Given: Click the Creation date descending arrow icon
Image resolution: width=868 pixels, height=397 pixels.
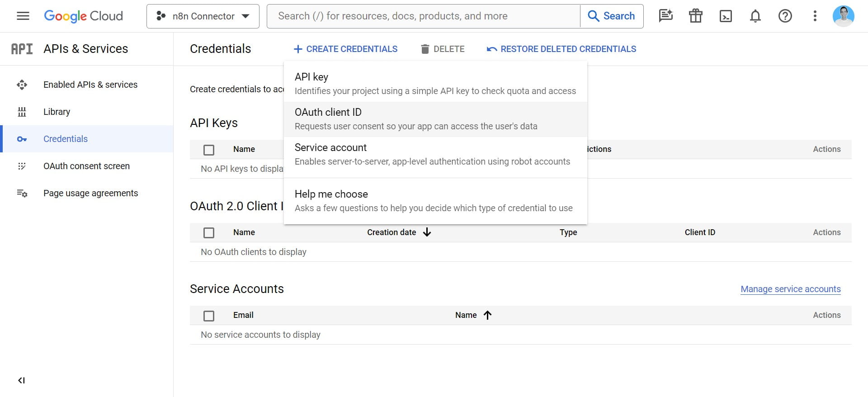Looking at the screenshot, I should 427,232.
